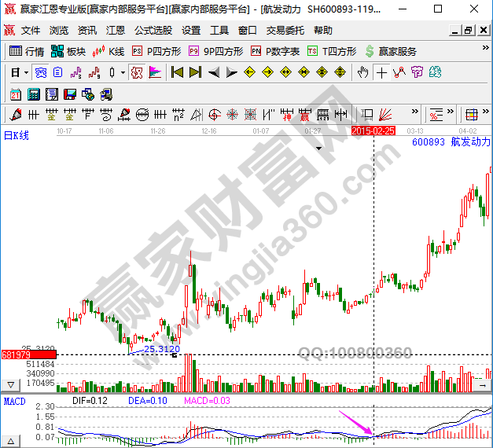The width and height of the screenshot is (493, 448).
Task: Click the 600893 航发动力 stock label
Action: click(451, 142)
